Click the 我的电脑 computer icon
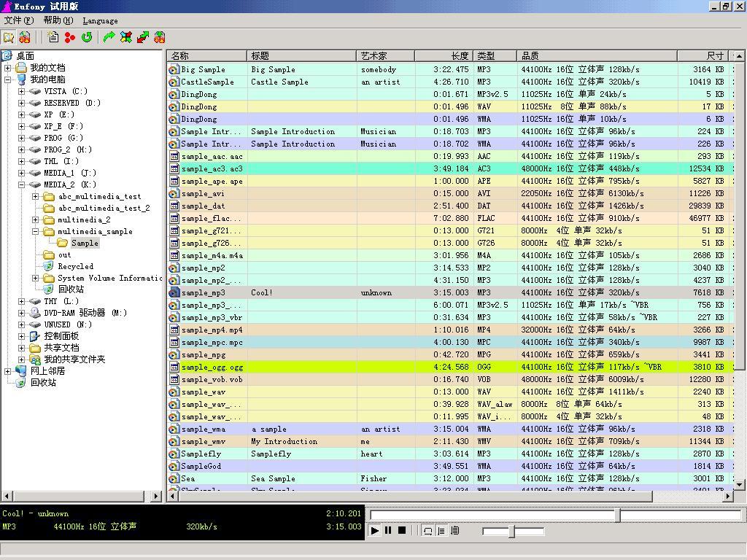The image size is (747, 560). [x=21, y=79]
